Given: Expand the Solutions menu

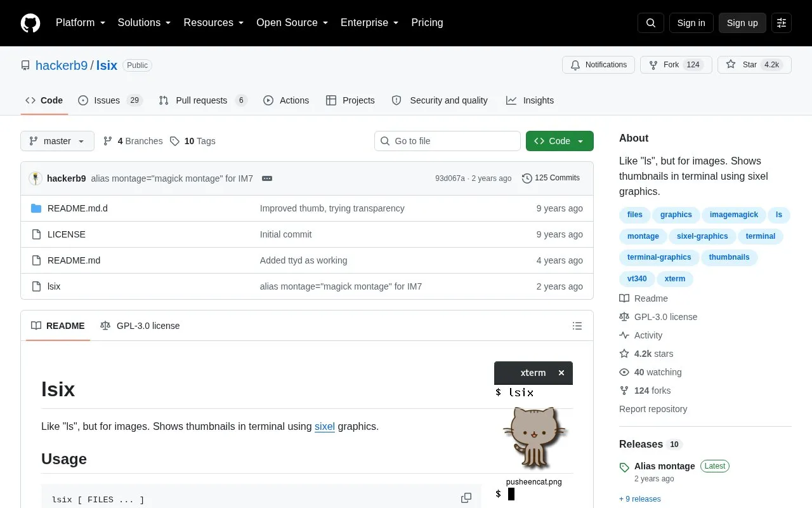Looking at the screenshot, I should 145,23.
